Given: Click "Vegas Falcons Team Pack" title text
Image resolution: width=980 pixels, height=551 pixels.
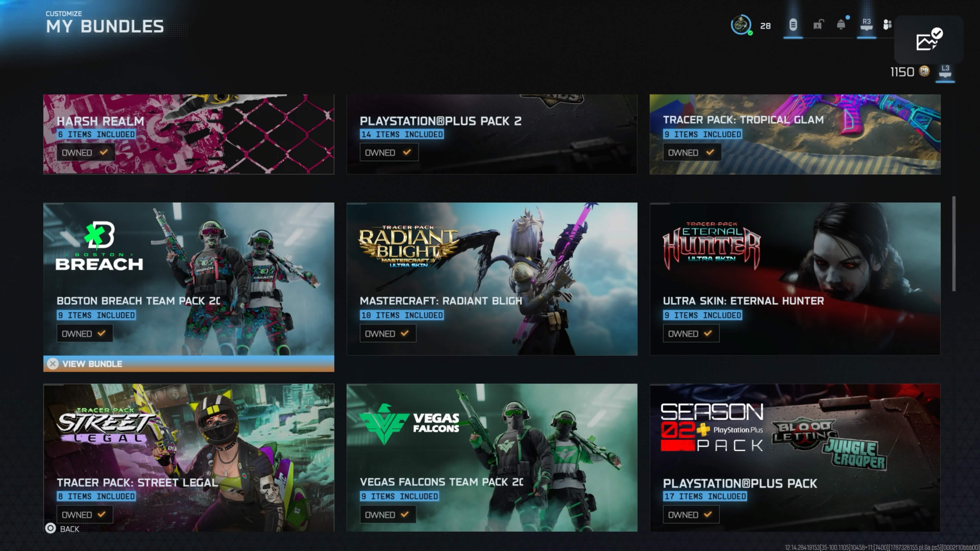Looking at the screenshot, I should coord(442,482).
